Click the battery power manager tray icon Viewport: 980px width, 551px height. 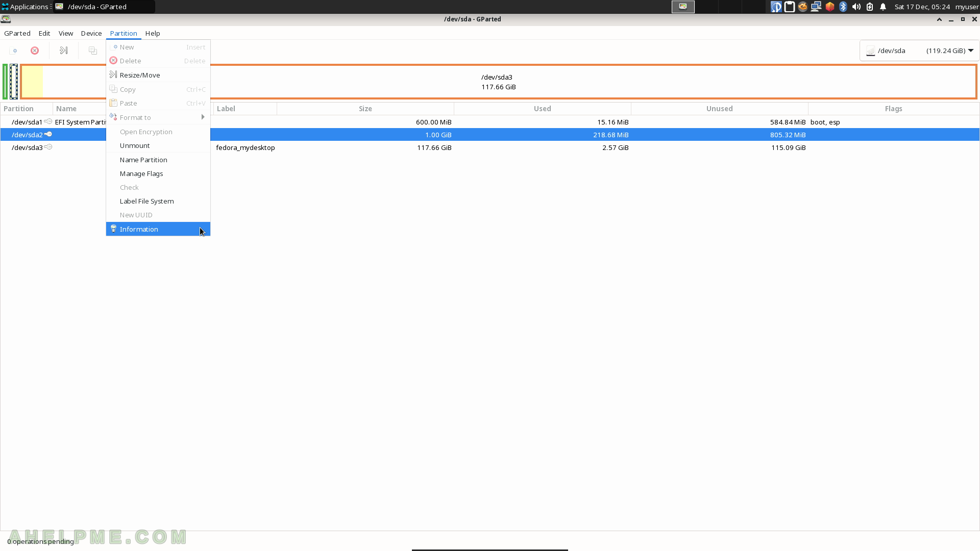[x=870, y=7]
